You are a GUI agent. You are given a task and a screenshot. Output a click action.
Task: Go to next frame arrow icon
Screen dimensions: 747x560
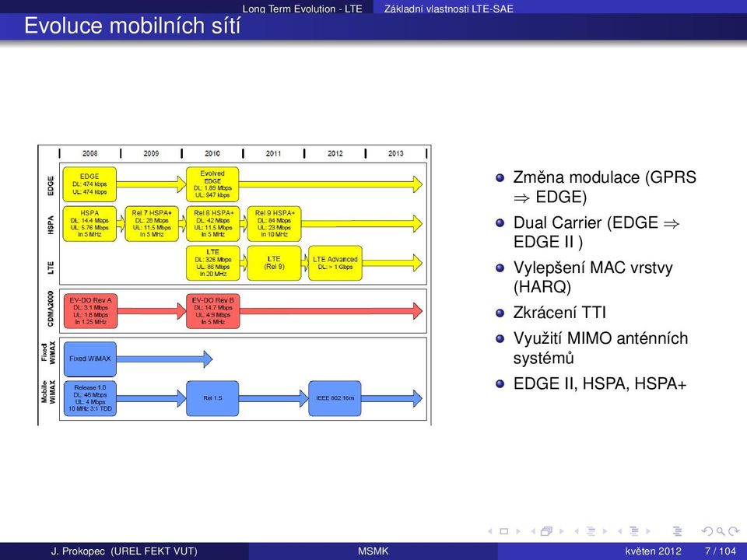562,531
